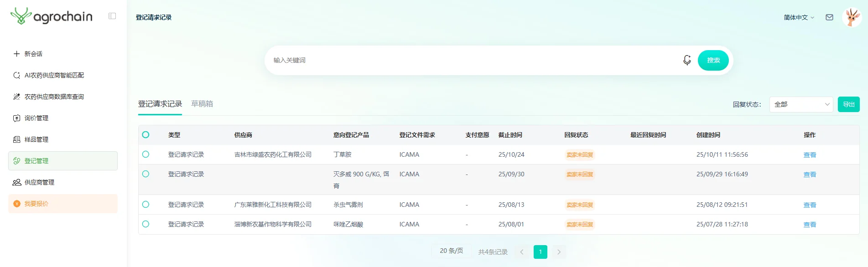Click 查看 for the 咪唑乙烟酸 row
The height and width of the screenshot is (267, 868).
810,225
